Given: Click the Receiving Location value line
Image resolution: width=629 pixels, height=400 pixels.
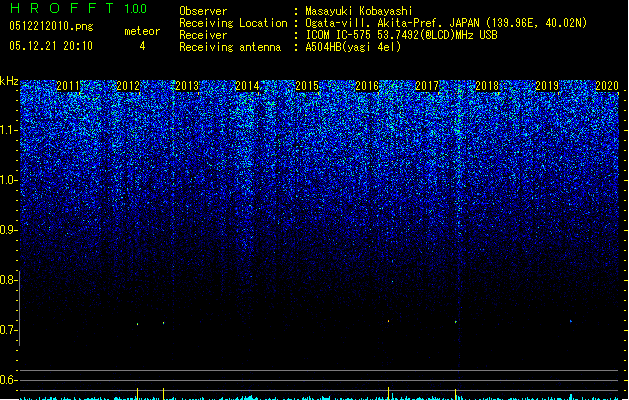Looking at the screenshot, I should (446, 23).
